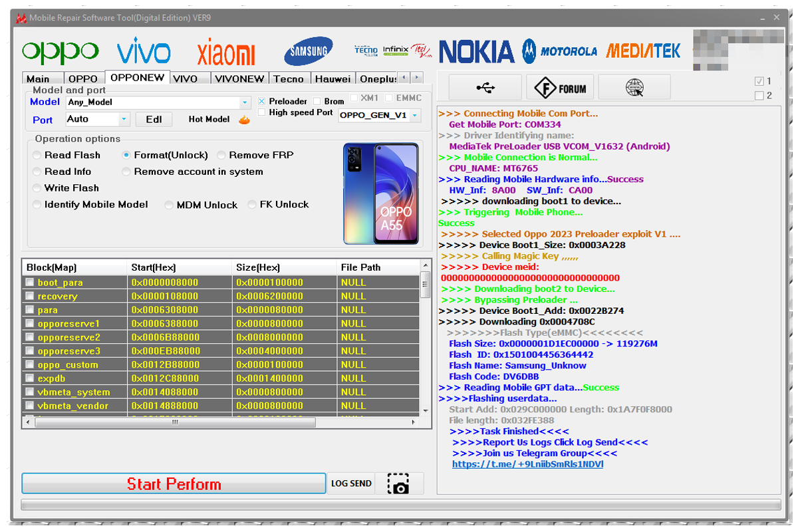
Task: Click the Block(Map) column header
Action: tap(74, 267)
